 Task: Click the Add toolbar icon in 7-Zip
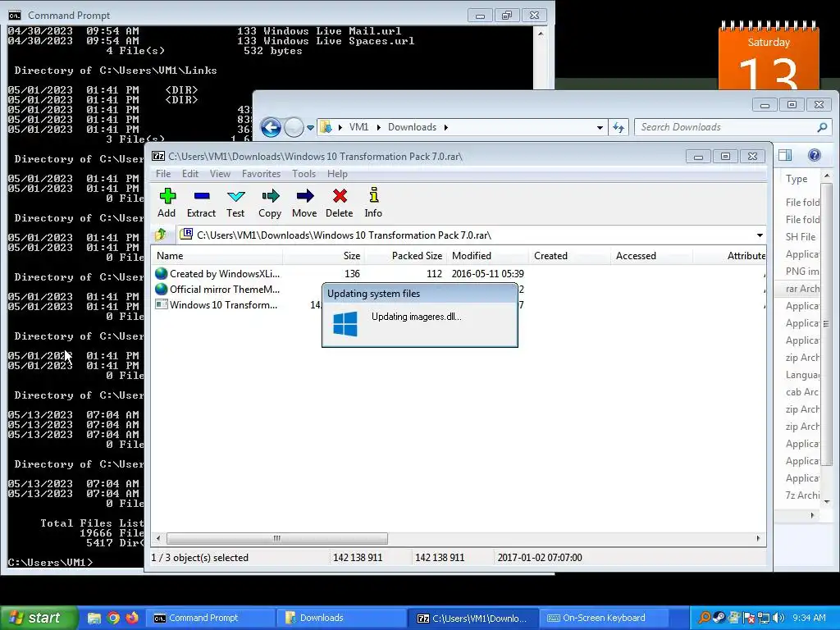(167, 196)
